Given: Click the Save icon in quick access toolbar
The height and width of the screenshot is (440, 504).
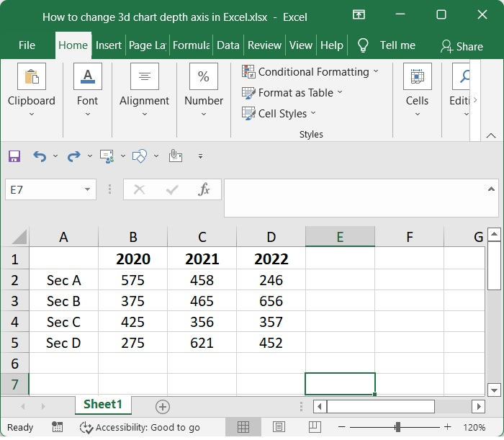Looking at the screenshot, I should click(x=14, y=156).
